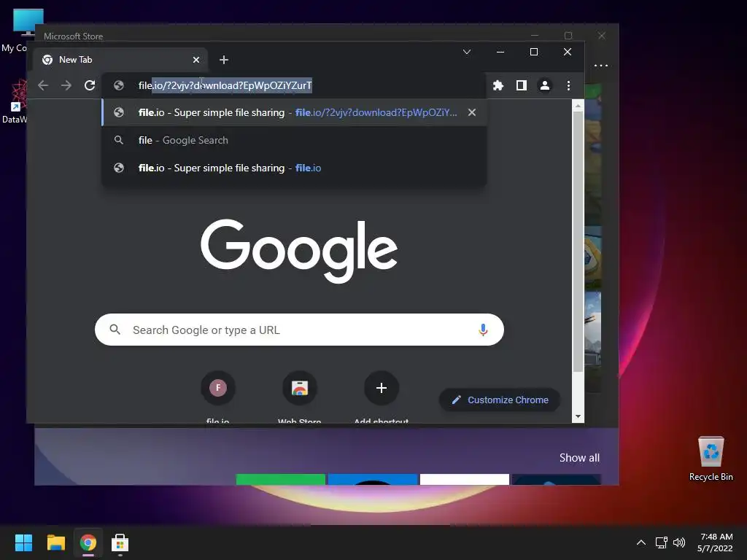Close the New Tab tab
This screenshot has height=560, width=747.
pos(196,60)
